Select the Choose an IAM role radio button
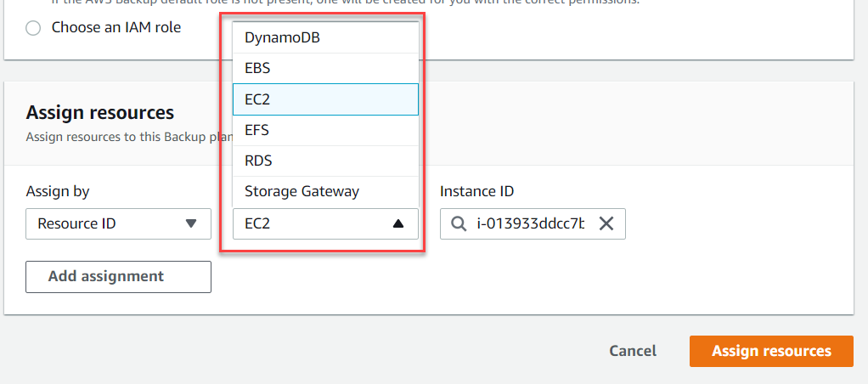 [33, 28]
